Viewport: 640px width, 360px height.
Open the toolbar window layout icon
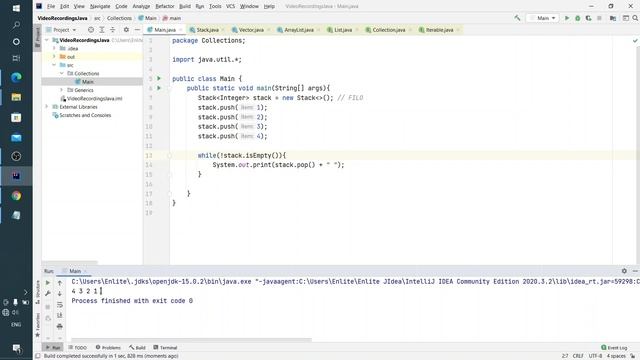click(x=625, y=18)
